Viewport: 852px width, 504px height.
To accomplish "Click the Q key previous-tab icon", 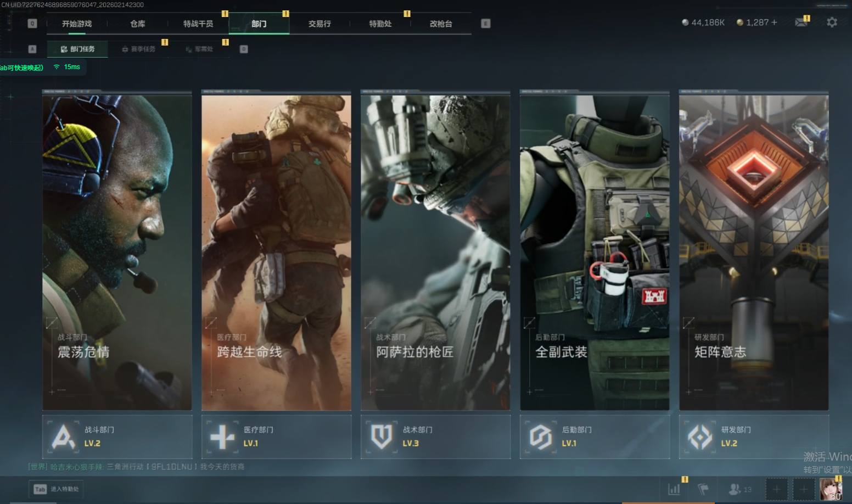I will pos(32,24).
